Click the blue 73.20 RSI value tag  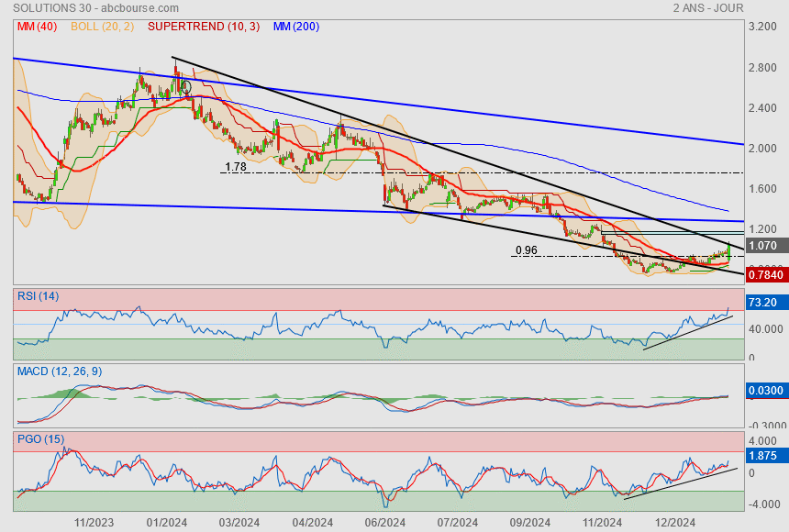763,301
